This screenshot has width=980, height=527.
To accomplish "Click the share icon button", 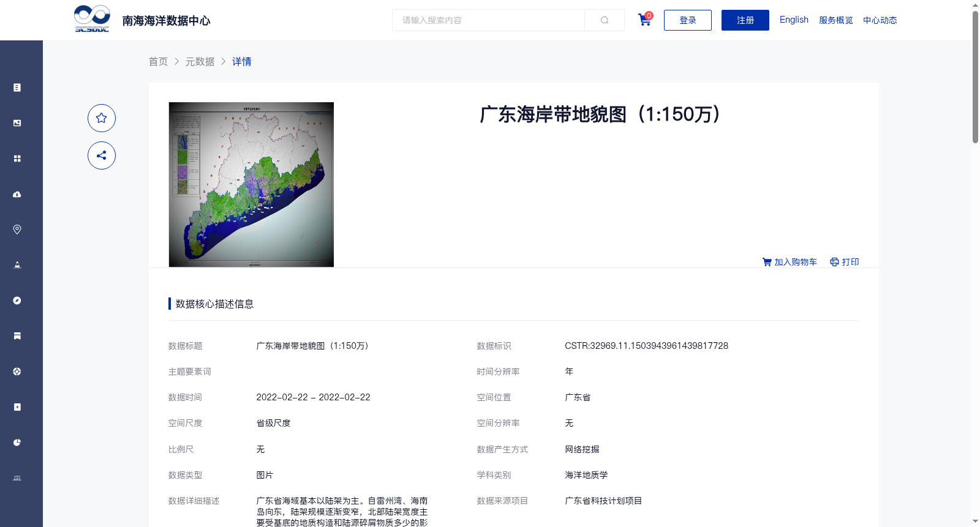I will click(x=102, y=155).
